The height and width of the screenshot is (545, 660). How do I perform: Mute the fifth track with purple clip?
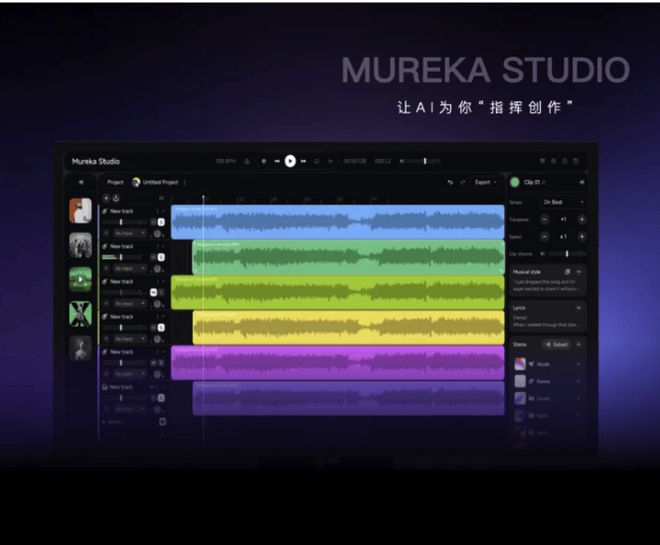[153, 362]
